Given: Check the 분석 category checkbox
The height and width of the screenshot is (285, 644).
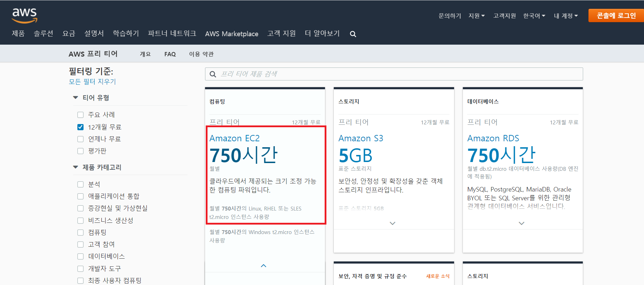Looking at the screenshot, I should point(81,184).
